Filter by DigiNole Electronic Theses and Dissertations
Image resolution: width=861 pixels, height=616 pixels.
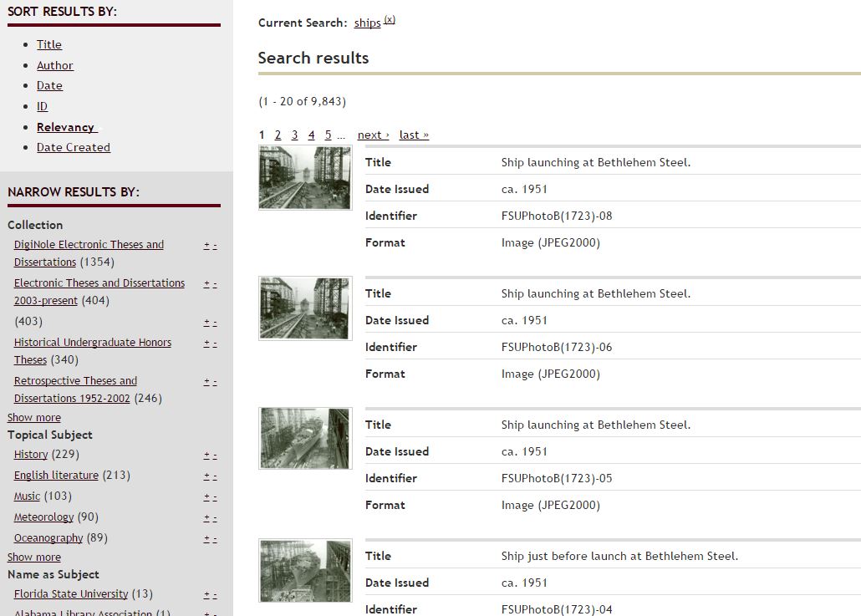(89, 245)
